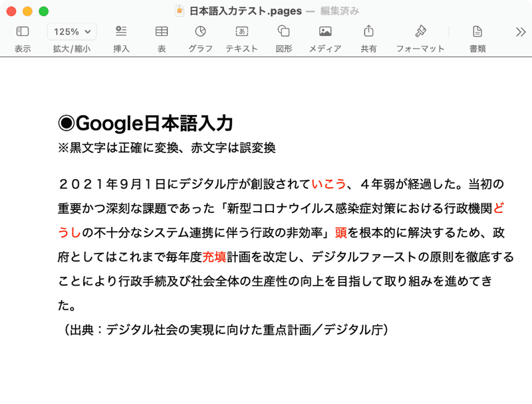Viewport: 532px width, 404px height.
Task: Click the red text うし at line start
Action: (x=70, y=233)
